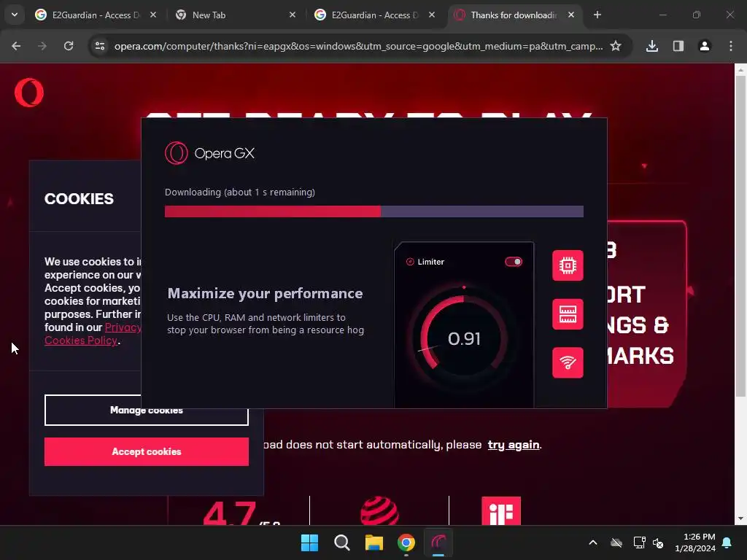Reload the current page
Image resolution: width=747 pixels, height=560 pixels.
(69, 46)
